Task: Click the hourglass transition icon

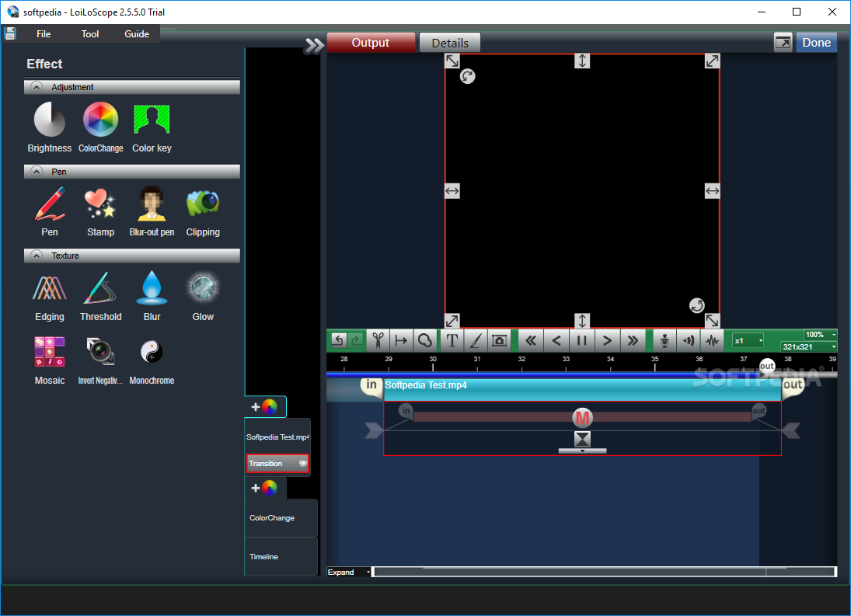Action: pos(582,439)
